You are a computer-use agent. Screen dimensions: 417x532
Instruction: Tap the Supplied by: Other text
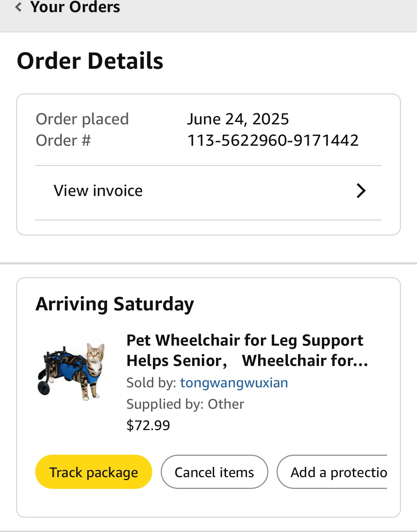point(185,404)
